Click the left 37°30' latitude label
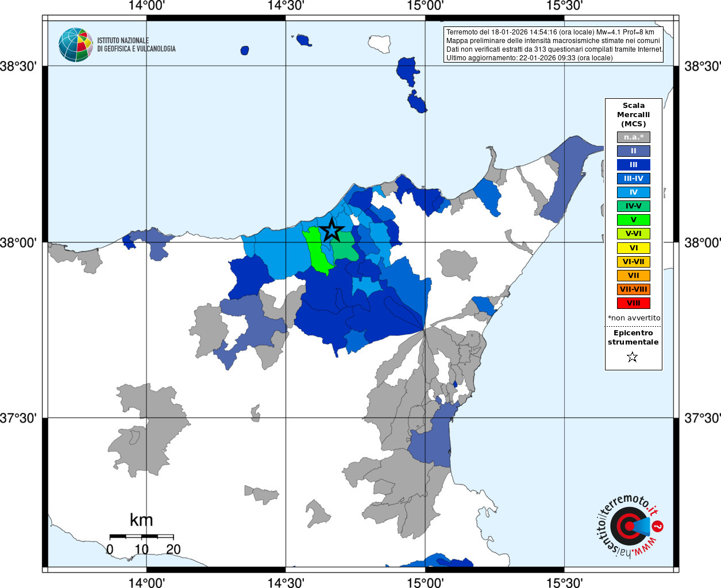Viewport: 721px width, 588px height. 18,418
